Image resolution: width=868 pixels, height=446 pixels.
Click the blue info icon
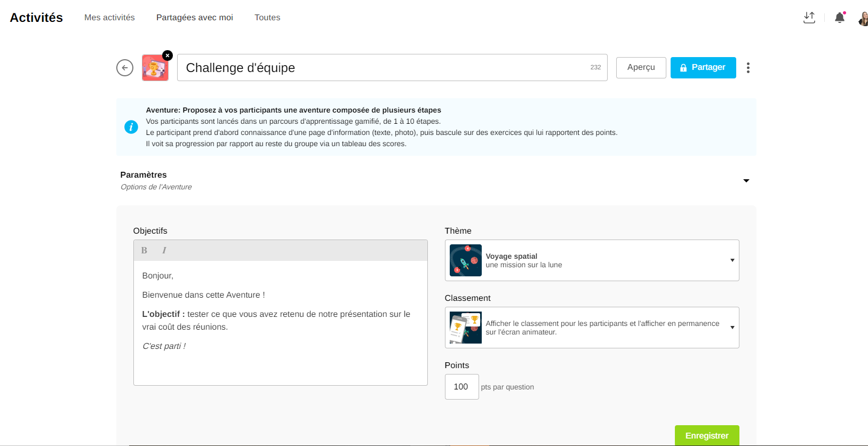pos(131,127)
